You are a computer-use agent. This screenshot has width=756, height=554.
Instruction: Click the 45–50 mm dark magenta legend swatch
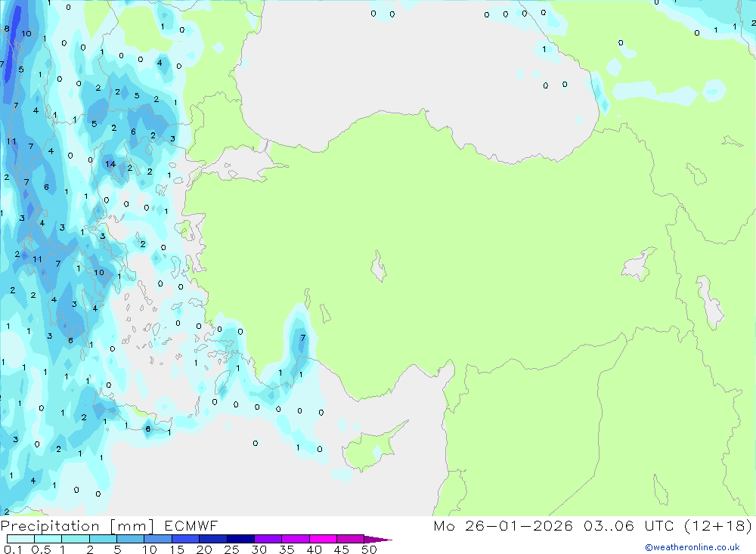coord(350,539)
